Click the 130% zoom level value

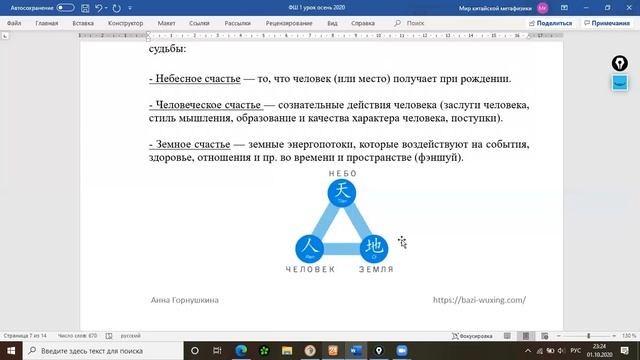629,336
